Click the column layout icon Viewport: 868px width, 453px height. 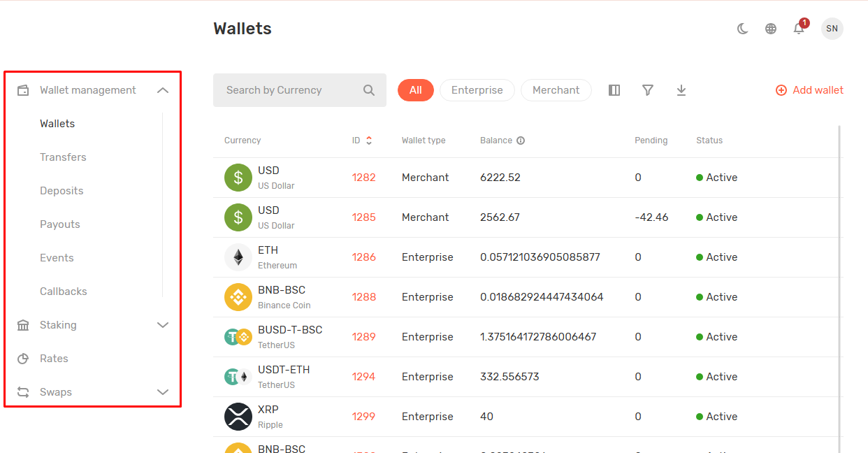(614, 90)
